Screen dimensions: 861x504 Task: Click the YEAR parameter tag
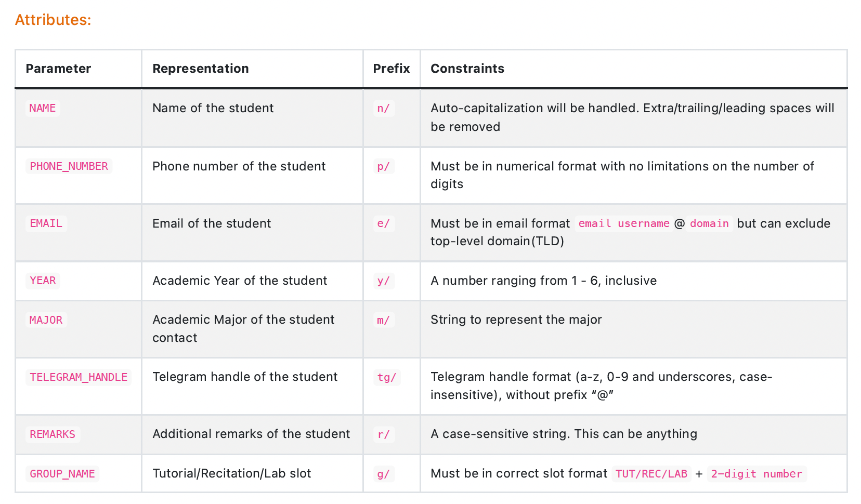[x=43, y=281]
